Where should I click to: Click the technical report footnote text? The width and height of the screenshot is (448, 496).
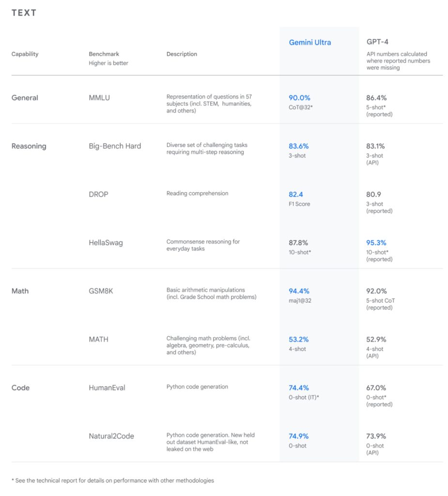click(x=112, y=480)
